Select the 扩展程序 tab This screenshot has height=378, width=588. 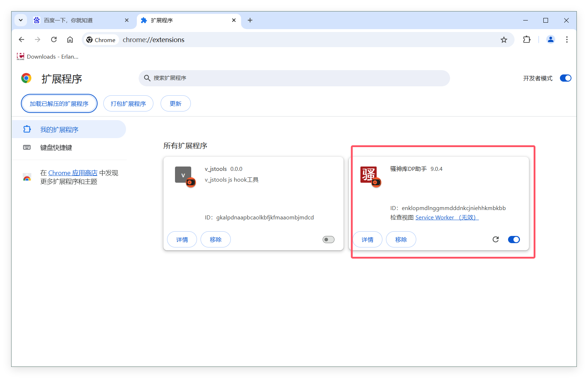click(188, 20)
